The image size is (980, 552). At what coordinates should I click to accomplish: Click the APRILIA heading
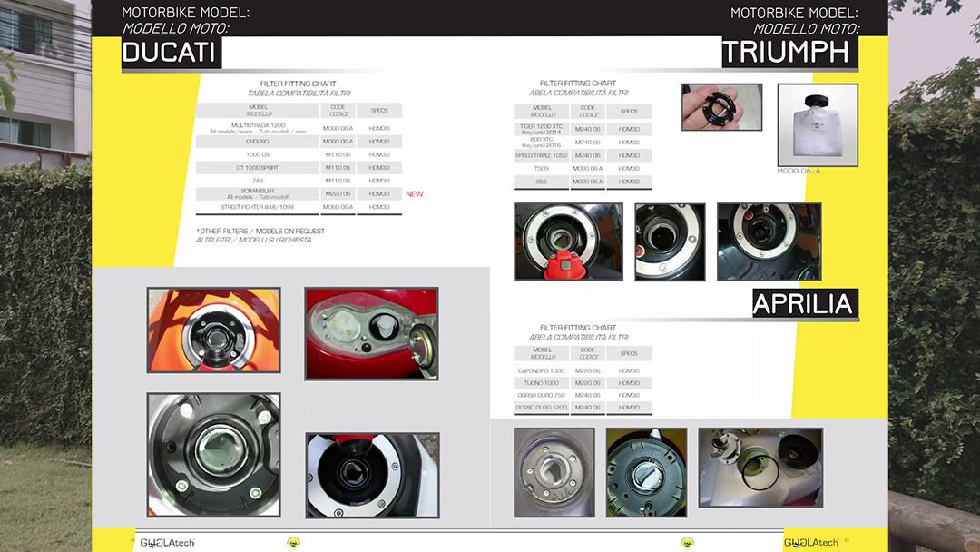click(805, 303)
